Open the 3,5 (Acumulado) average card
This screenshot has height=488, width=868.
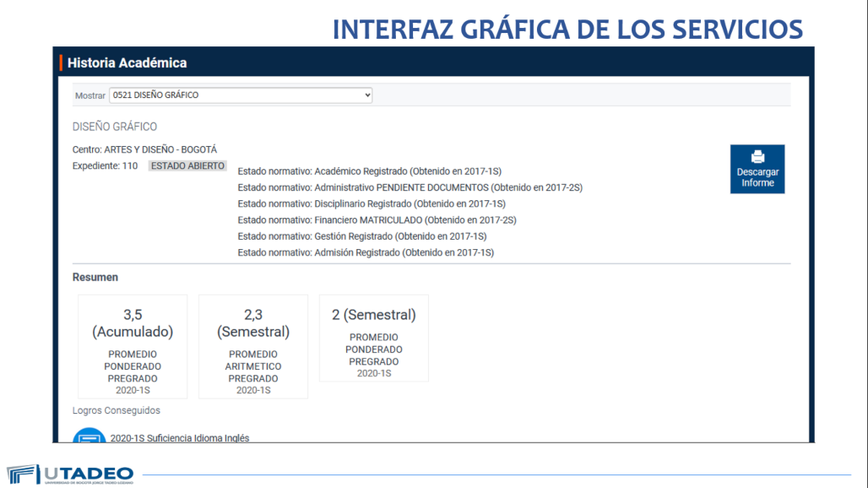coord(133,346)
